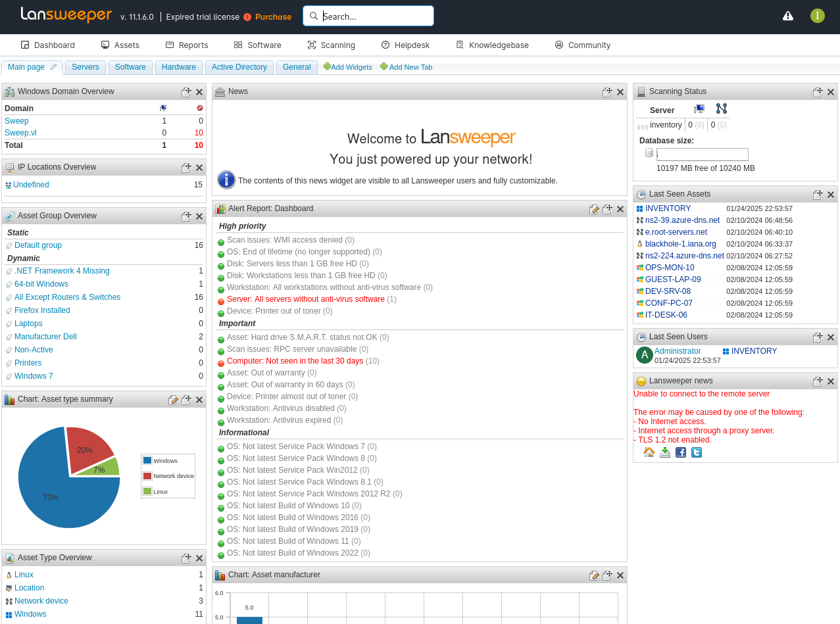Close the Scanning Status widget
840x624 pixels.
[831, 92]
